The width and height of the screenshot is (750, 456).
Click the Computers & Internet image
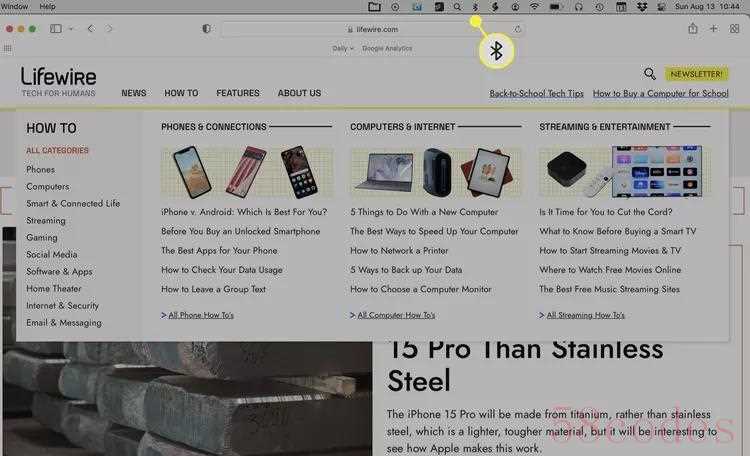[436, 172]
